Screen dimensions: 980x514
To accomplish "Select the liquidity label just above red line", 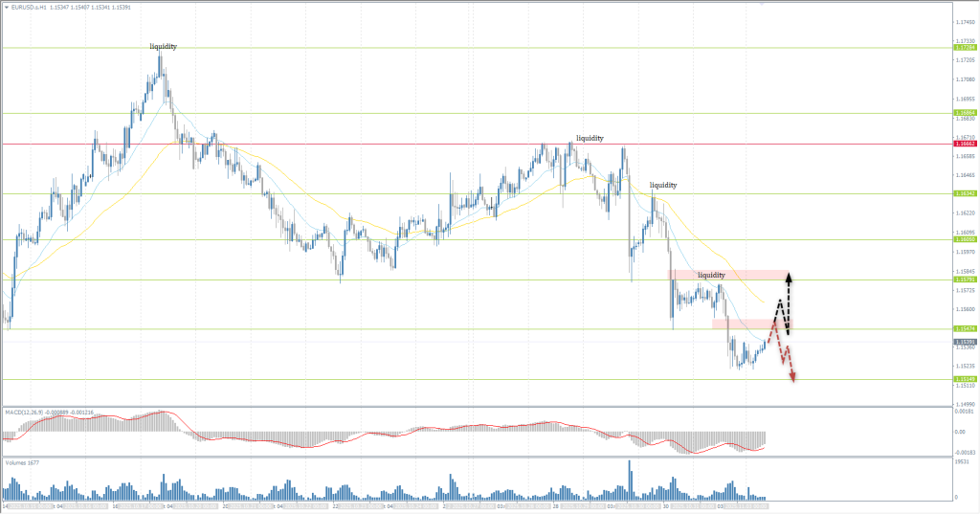I will coord(590,138).
